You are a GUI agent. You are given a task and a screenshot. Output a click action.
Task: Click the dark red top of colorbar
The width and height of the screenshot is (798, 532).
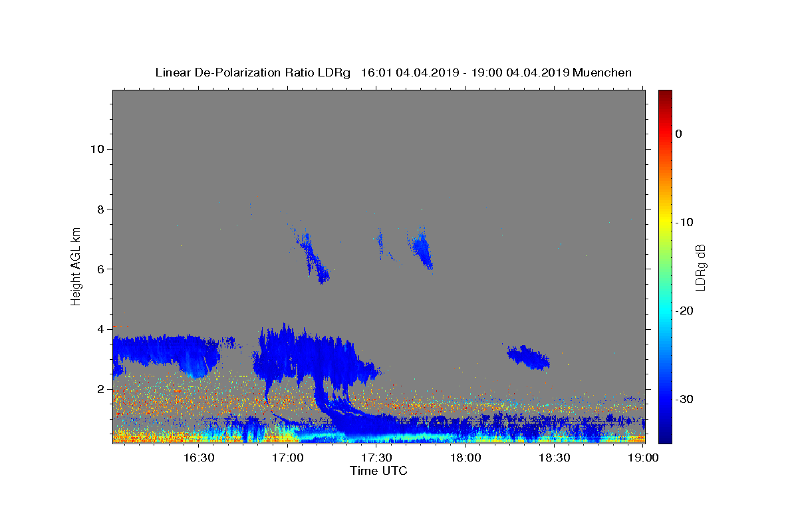665,94
